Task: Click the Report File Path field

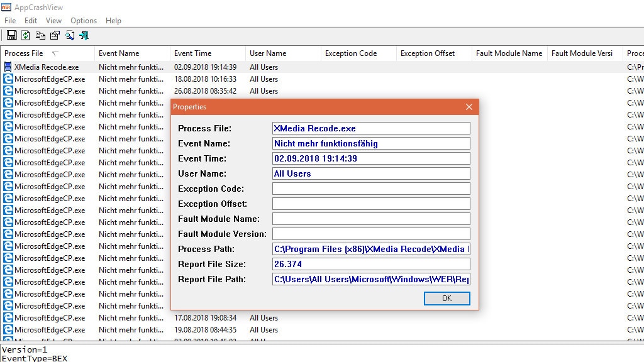Action: pos(371,279)
